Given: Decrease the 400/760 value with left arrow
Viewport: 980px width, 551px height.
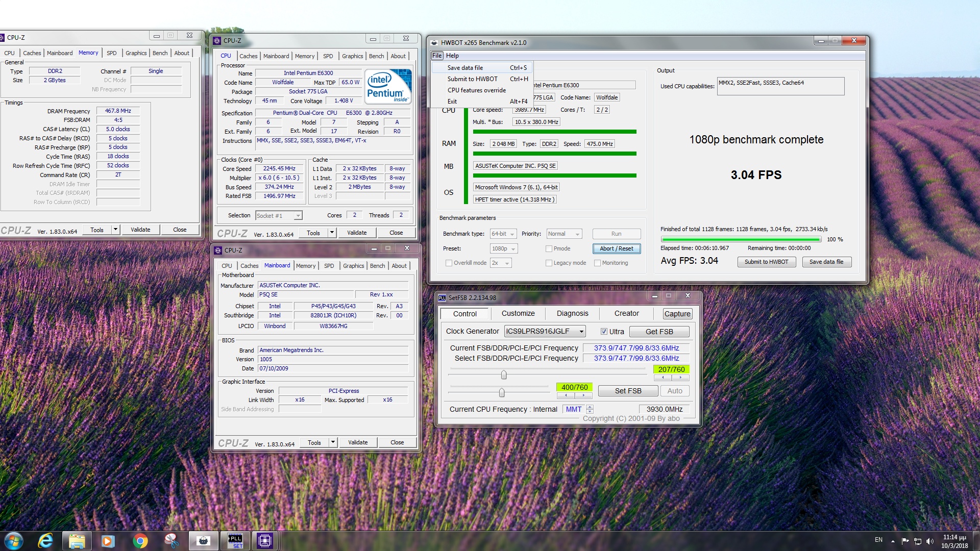Looking at the screenshot, I should click(566, 396).
